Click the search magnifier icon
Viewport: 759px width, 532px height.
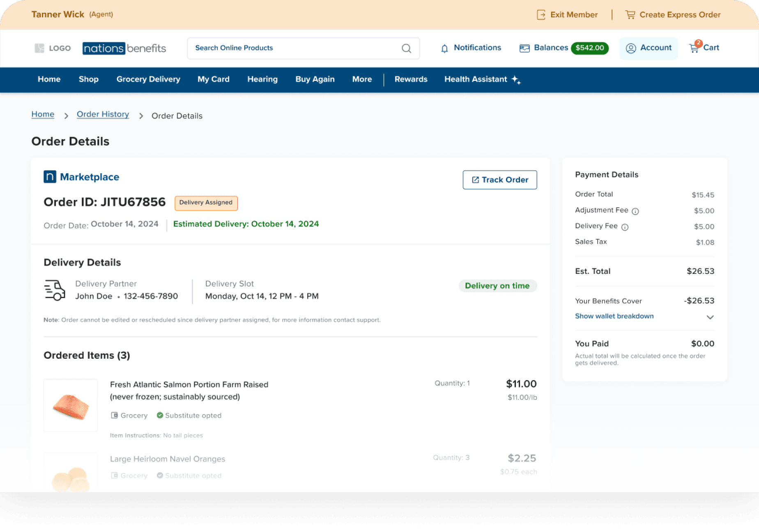(406, 48)
